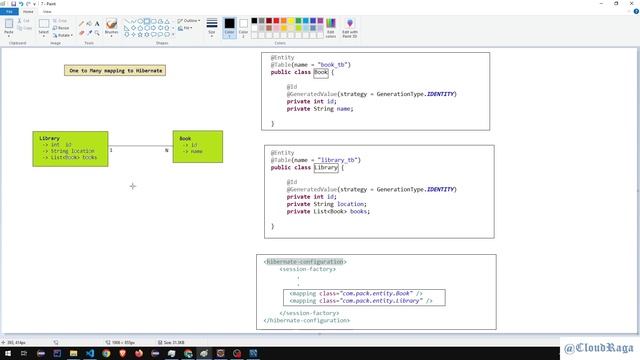The height and width of the screenshot is (360, 640).
Task: Click the Paste clipboard icon
Action: (9, 24)
